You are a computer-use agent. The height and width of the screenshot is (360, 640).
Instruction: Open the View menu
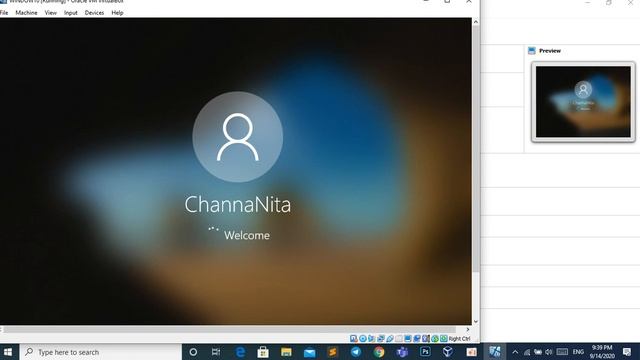point(51,13)
